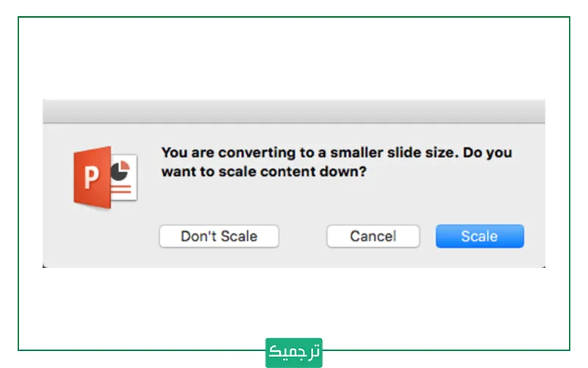
Task: Click the white area below the dialog buttons
Action: 294,302
